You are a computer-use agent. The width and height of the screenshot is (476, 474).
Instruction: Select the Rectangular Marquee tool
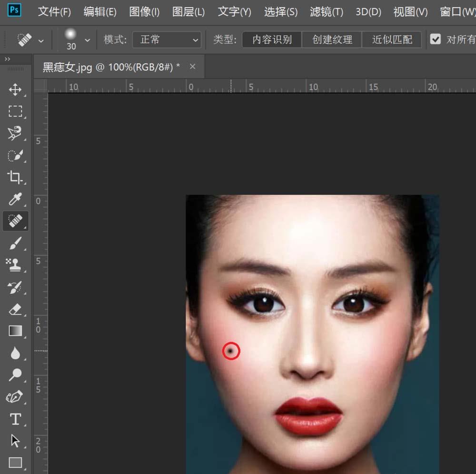pyautogui.click(x=15, y=111)
